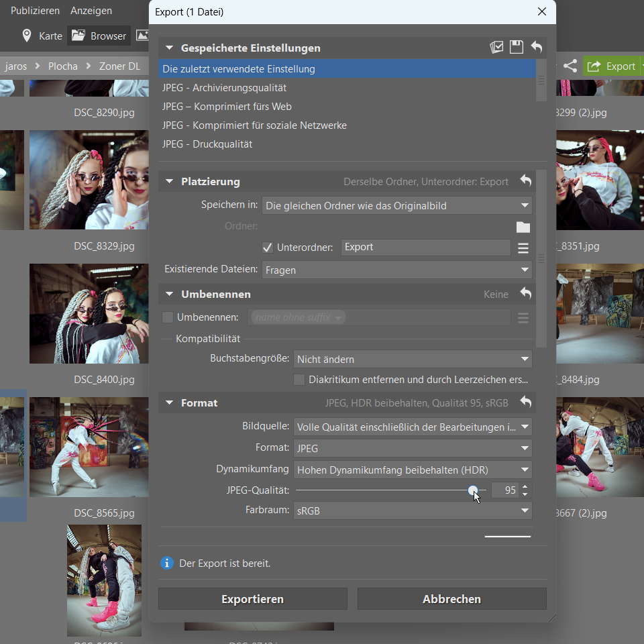Click the Abbrechen button

[x=451, y=599]
